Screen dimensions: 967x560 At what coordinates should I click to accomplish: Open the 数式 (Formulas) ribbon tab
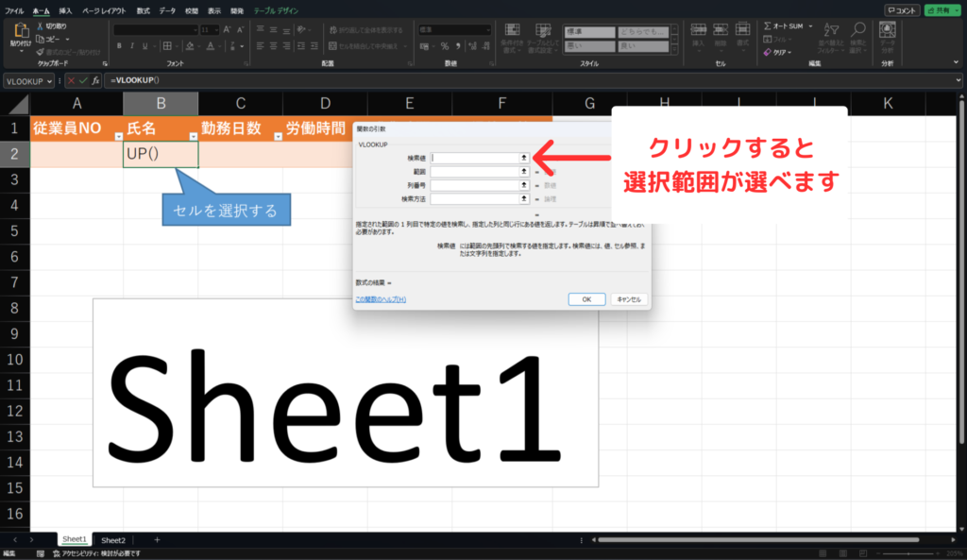coord(144,10)
